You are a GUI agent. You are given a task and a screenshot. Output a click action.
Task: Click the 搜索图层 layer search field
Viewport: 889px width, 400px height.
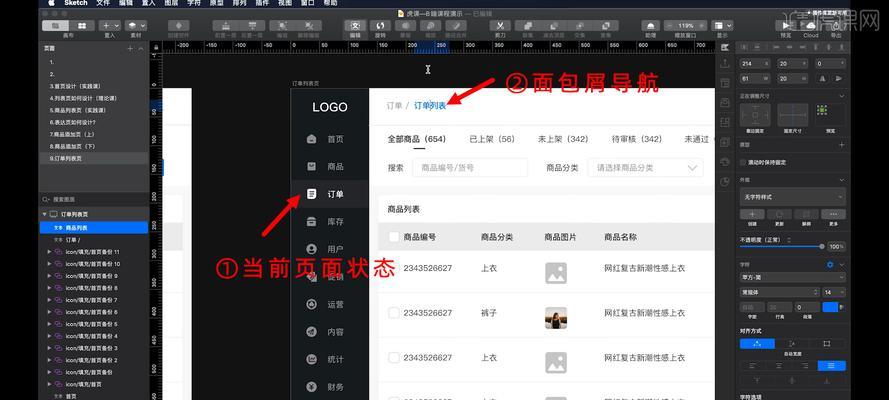click(x=94, y=199)
